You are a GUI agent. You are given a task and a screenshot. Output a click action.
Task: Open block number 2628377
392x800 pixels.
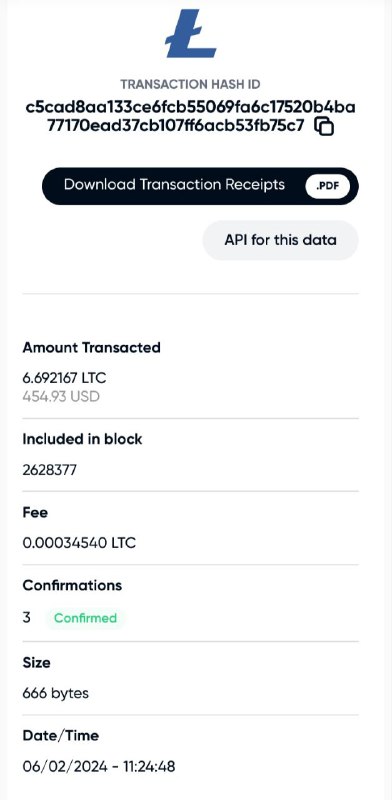tap(50, 470)
